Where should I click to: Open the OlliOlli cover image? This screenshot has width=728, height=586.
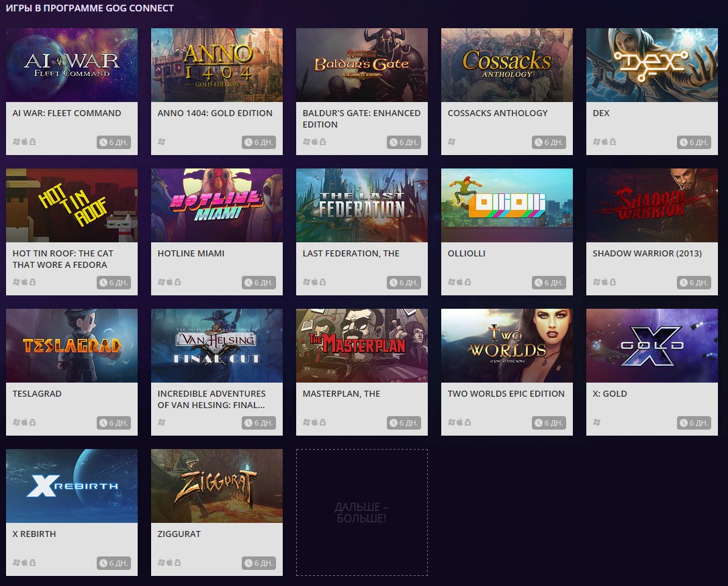(507, 205)
